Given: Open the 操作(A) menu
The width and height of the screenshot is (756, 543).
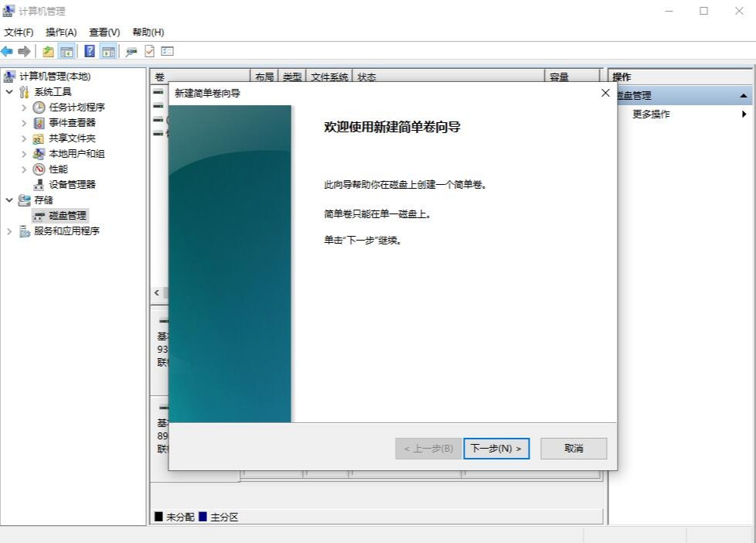Looking at the screenshot, I should tap(61, 32).
